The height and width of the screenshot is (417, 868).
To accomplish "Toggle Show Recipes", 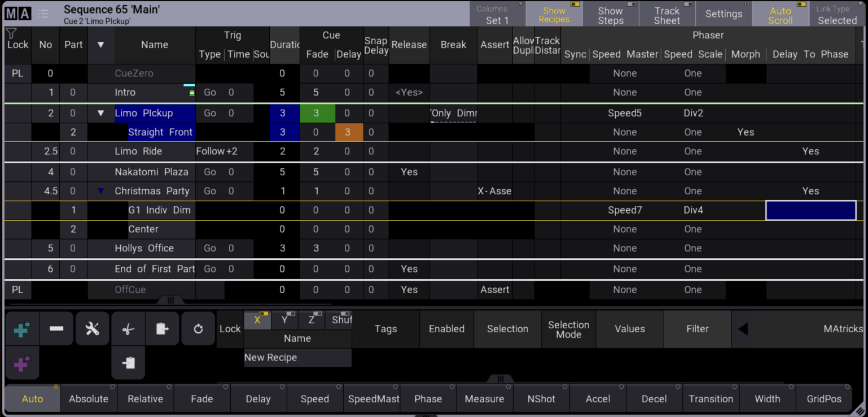I will (554, 14).
